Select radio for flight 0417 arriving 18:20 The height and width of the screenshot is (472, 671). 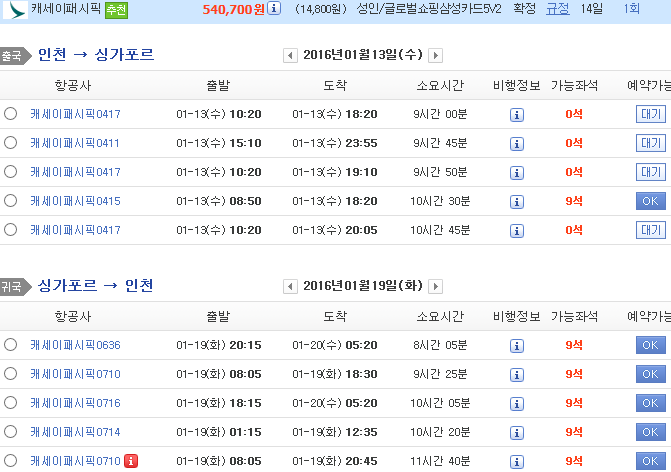[x=10, y=114]
